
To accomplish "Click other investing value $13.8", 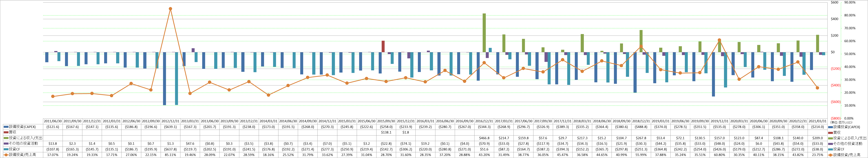I will click(53, 144).
